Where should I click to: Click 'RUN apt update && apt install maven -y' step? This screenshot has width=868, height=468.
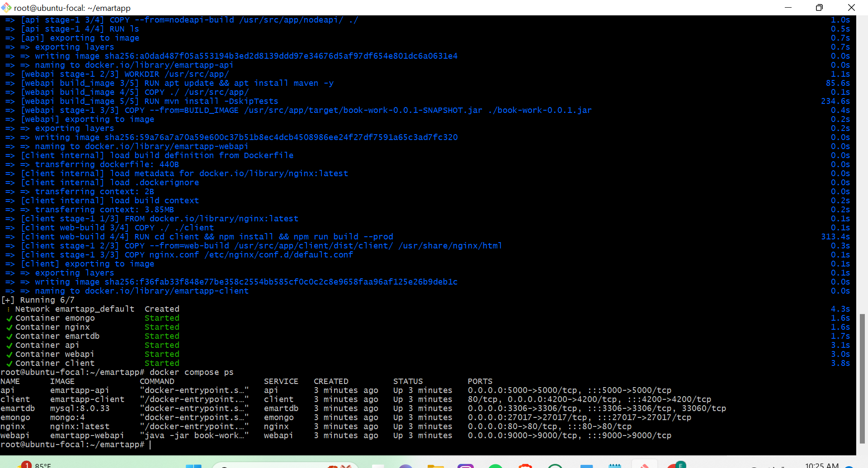[239, 83]
